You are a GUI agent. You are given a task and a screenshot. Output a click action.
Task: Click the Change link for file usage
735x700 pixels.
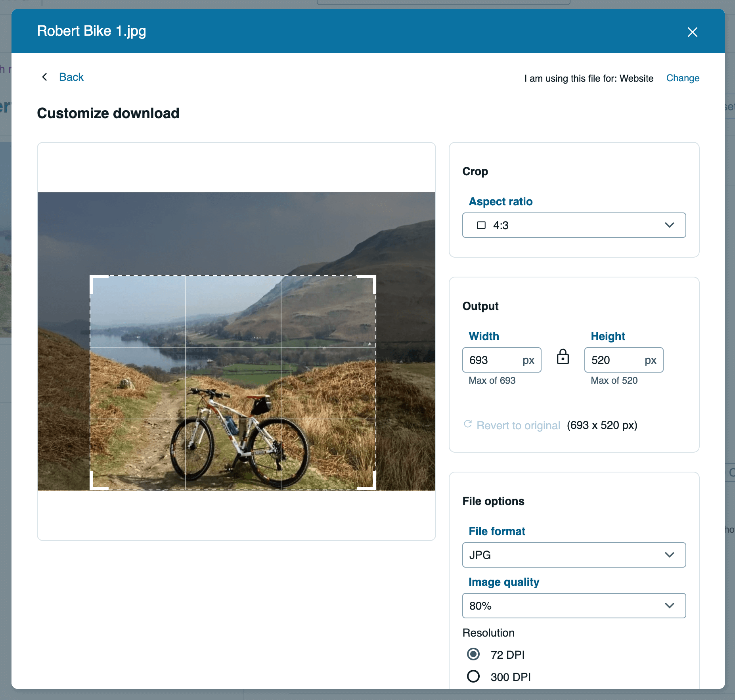[x=683, y=78]
